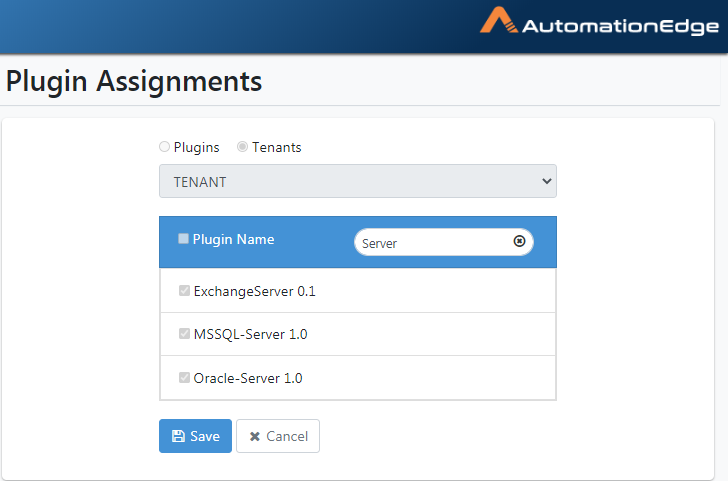Open the TENANT dropdown
Screen dimensions: 728x481
[358, 181]
